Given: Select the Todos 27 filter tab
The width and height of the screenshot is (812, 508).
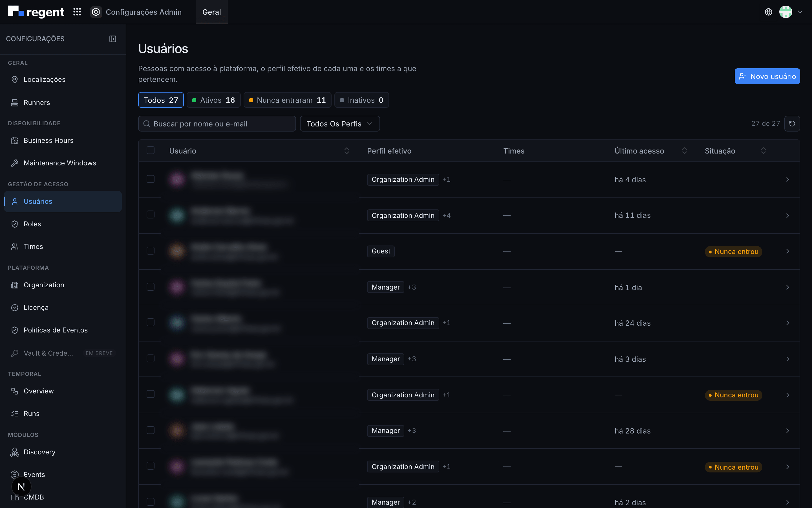Looking at the screenshot, I should pos(161,100).
